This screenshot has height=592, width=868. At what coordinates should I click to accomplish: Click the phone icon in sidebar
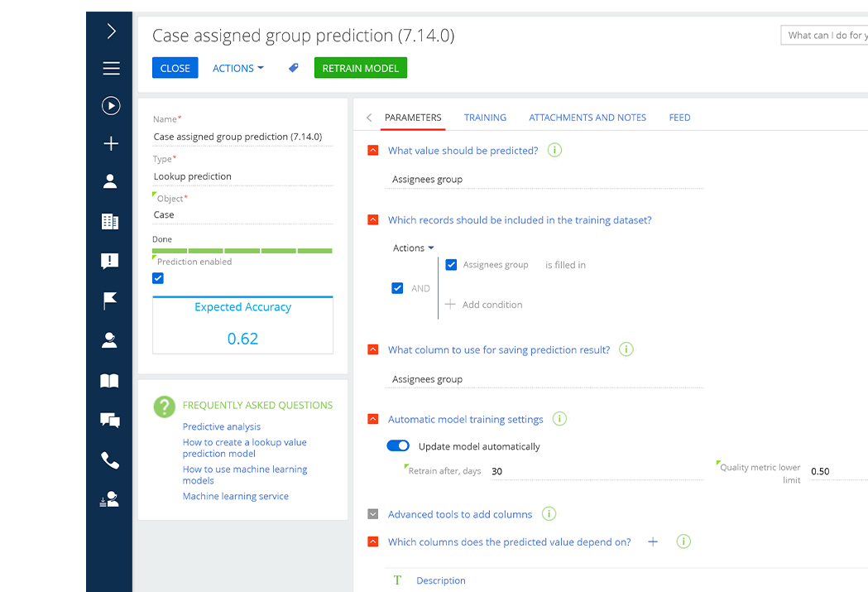[x=110, y=460]
